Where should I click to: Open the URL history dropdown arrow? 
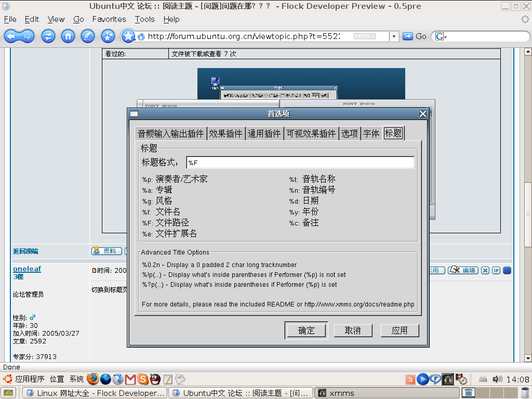tap(394, 36)
